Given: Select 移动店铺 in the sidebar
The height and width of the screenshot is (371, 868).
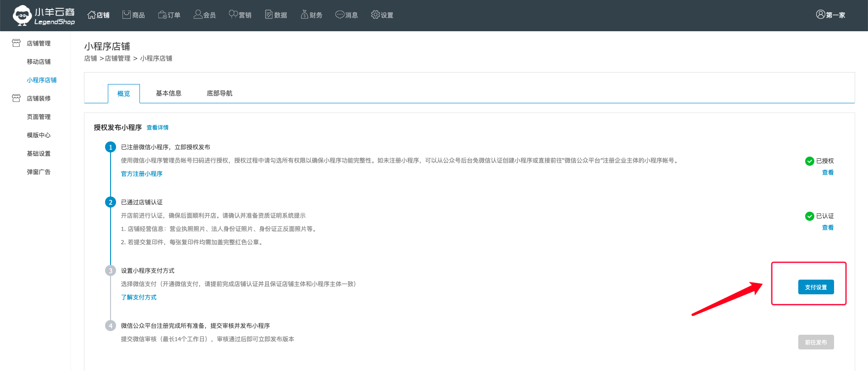Looking at the screenshot, I should 39,62.
